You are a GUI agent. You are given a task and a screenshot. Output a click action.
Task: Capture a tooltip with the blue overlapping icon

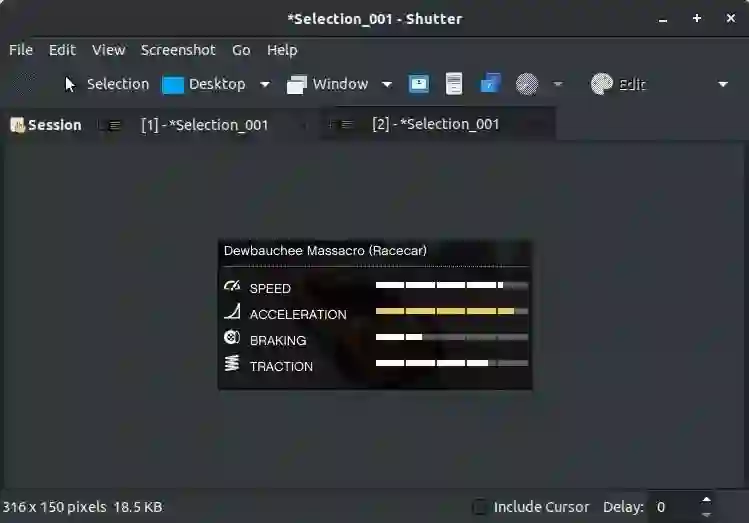pyautogui.click(x=491, y=84)
